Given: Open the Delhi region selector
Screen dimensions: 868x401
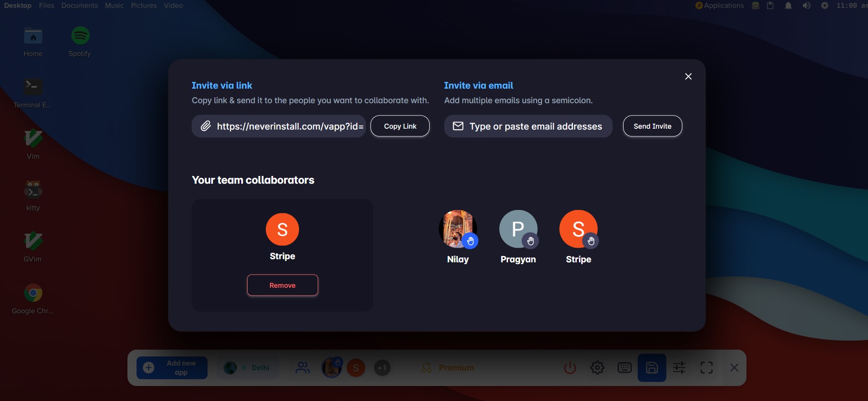Looking at the screenshot, I should (248, 367).
